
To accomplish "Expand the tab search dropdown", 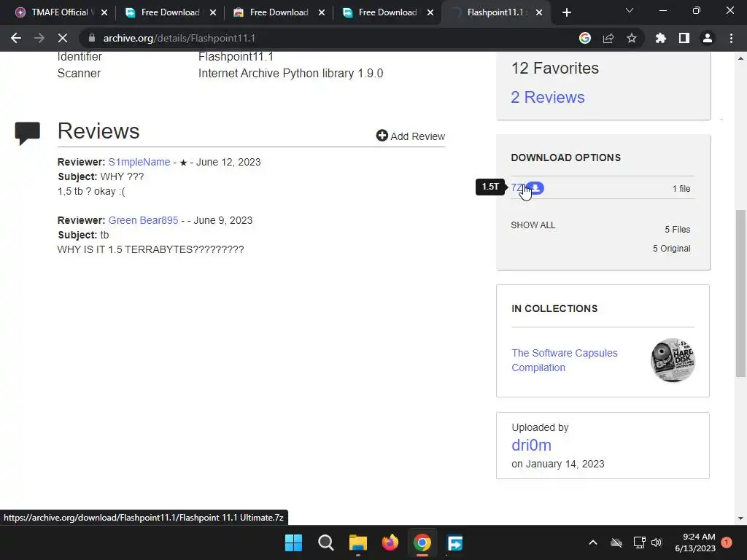I will click(630, 10).
